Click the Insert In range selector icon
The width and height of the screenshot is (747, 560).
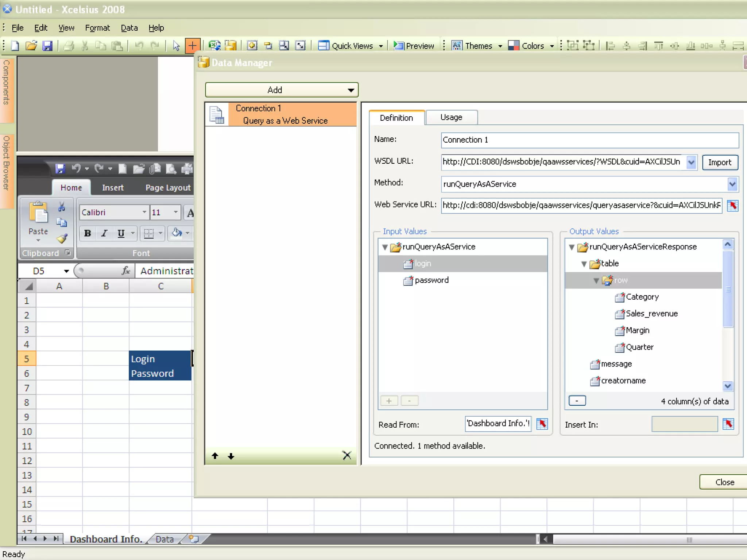coord(728,424)
